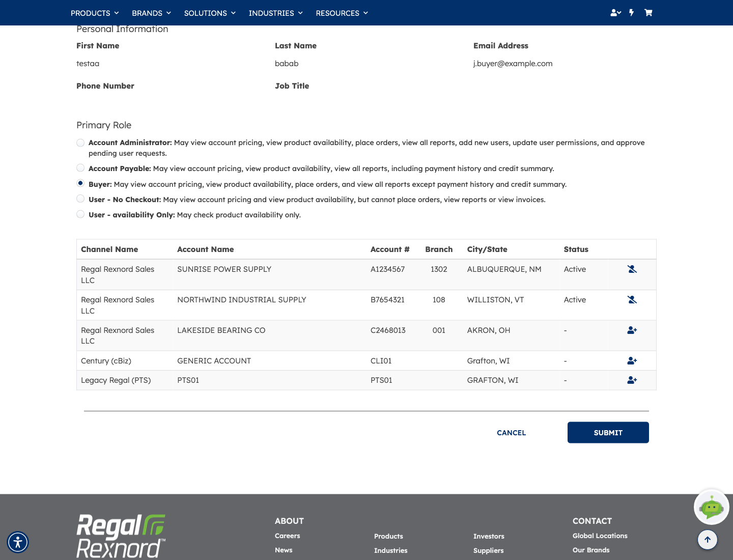Screen dimensions: 733x560
Task: Remove user from NORTHWIND INDUSTRIAL SUPPLY account
Action: click(x=632, y=299)
